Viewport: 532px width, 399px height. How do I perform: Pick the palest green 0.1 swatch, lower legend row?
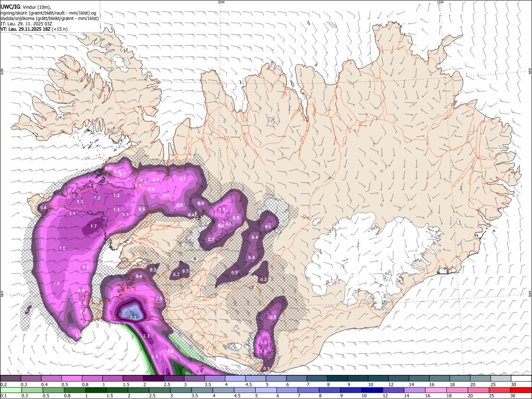11,390
